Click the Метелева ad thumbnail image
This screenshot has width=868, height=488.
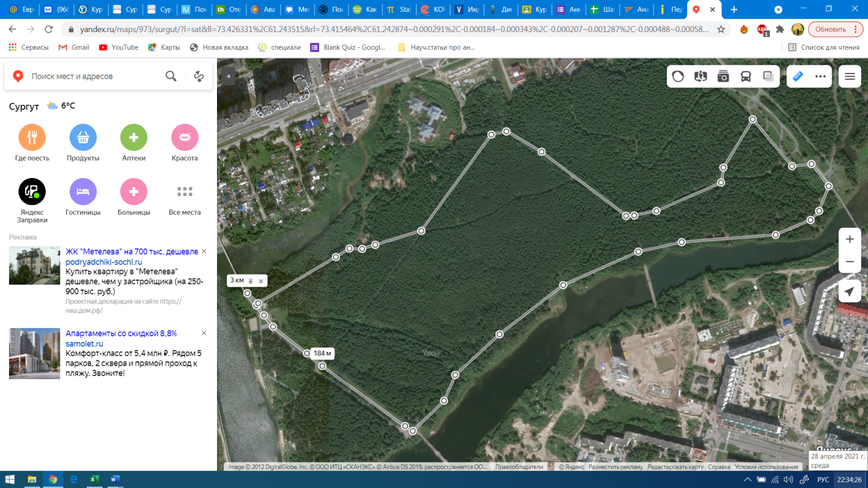click(34, 265)
